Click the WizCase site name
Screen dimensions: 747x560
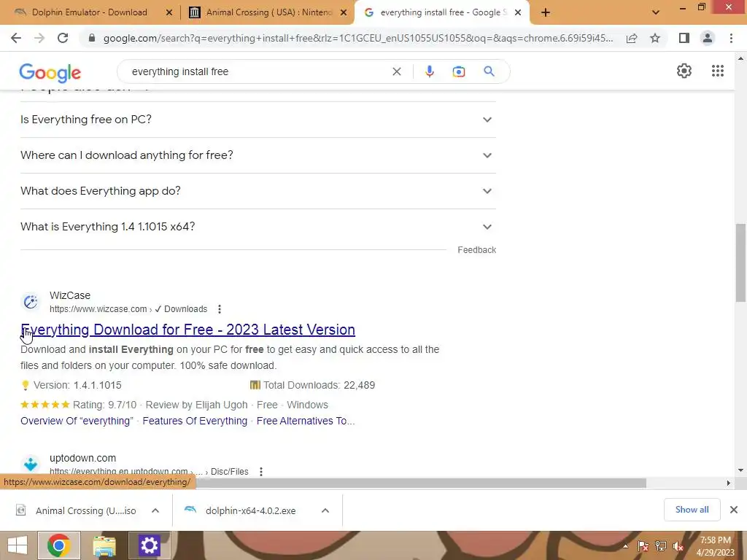[x=70, y=295]
